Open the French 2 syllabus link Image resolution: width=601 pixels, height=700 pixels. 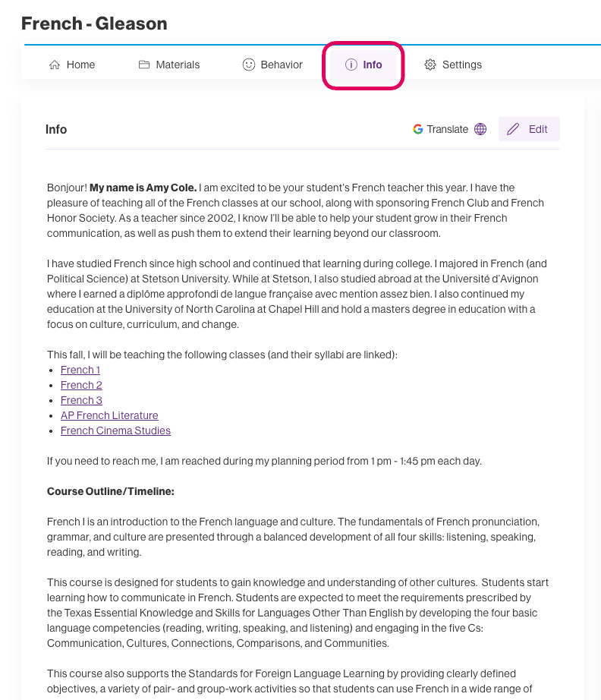point(81,386)
